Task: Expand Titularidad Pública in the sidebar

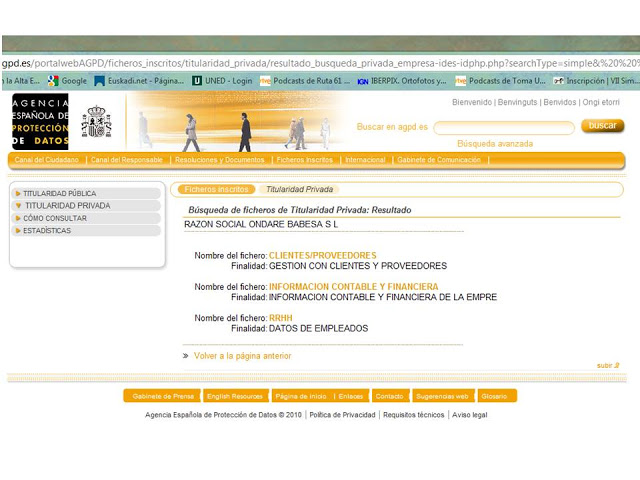Action: point(60,193)
